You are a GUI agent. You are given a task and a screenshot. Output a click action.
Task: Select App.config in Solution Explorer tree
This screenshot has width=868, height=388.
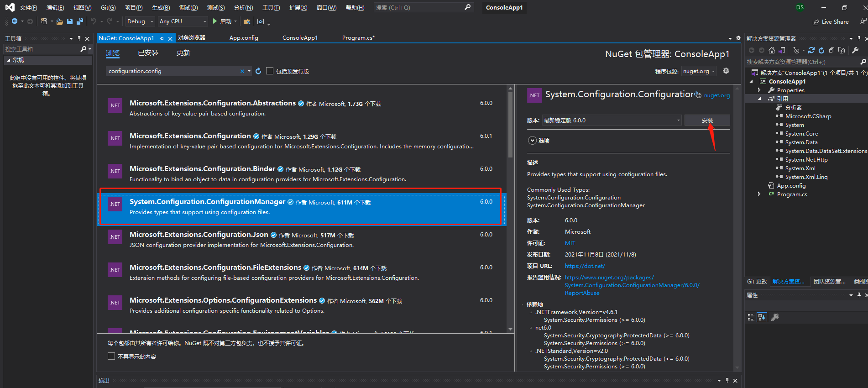(791, 185)
